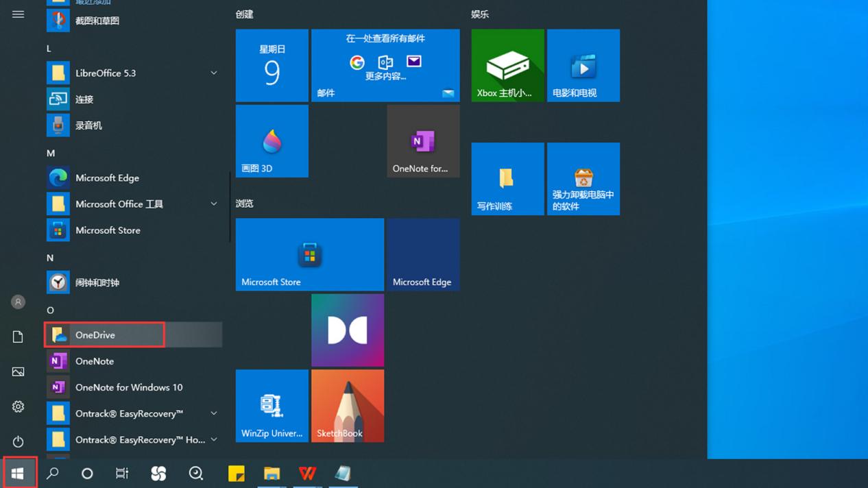This screenshot has width=868, height=488.
Task: Click the Power button in Start sidebar
Action: click(18, 441)
